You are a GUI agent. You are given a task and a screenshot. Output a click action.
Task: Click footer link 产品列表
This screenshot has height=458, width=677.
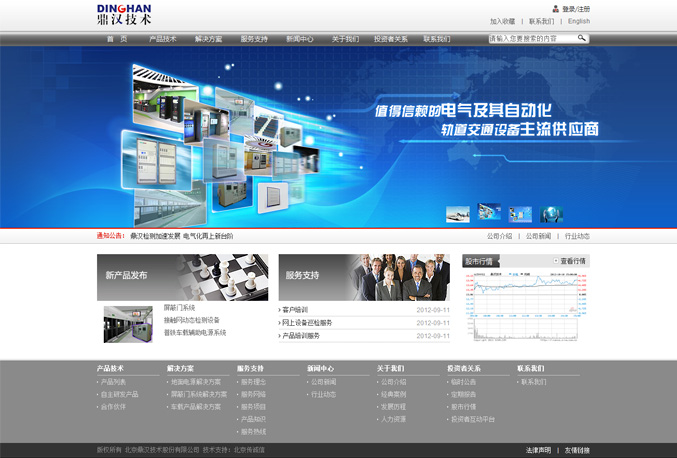click(113, 382)
